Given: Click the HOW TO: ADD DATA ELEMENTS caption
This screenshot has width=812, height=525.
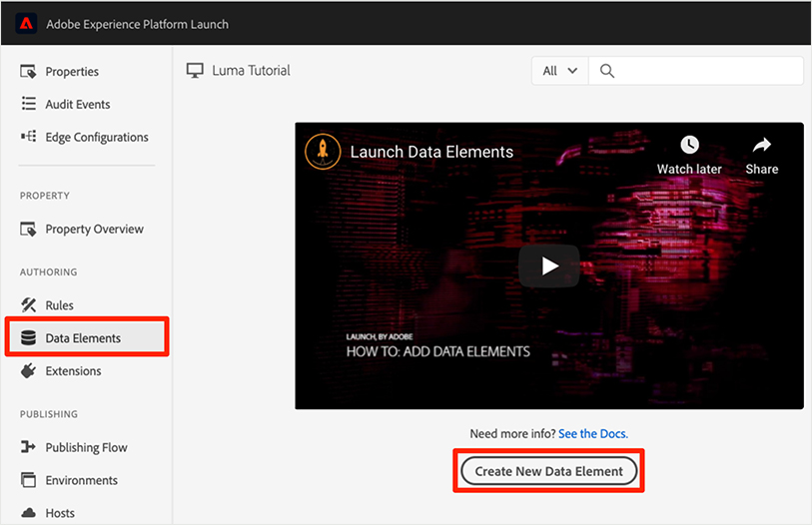Looking at the screenshot, I should pos(438,352).
